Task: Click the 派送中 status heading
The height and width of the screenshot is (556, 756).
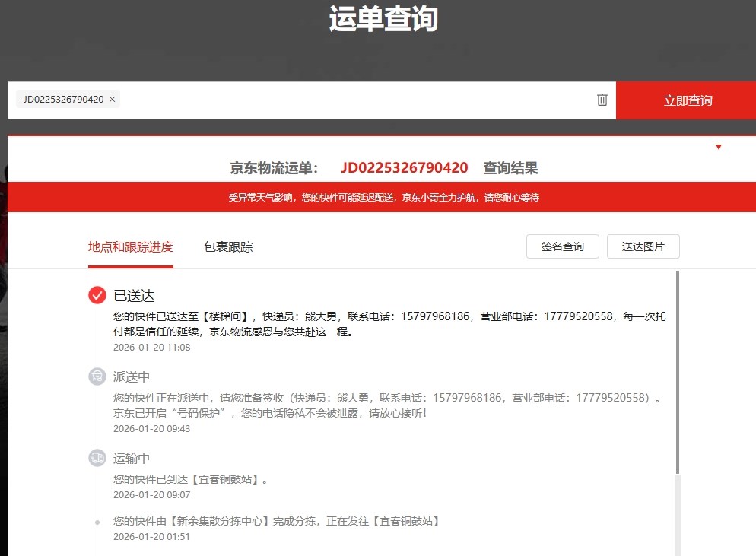Action: [x=132, y=376]
